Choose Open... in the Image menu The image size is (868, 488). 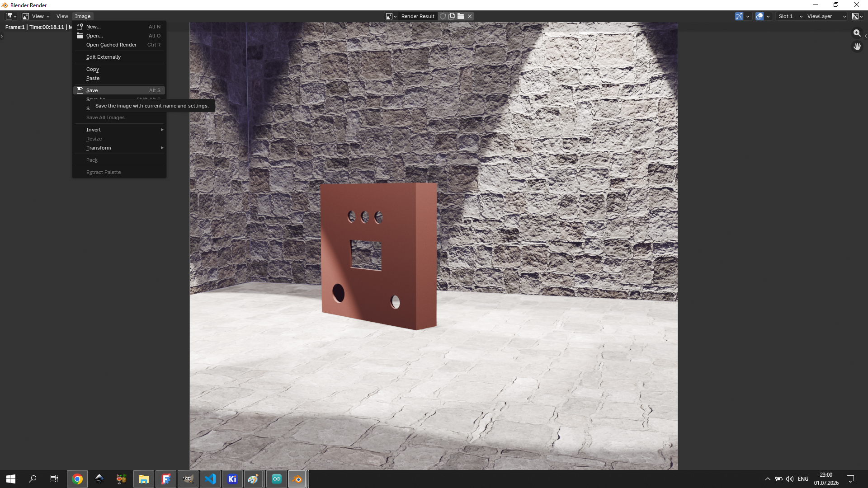pyautogui.click(x=119, y=36)
